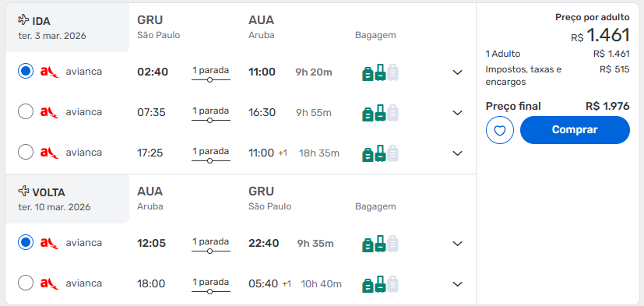Expand details of 07:35 outbound flight

pos(457,113)
